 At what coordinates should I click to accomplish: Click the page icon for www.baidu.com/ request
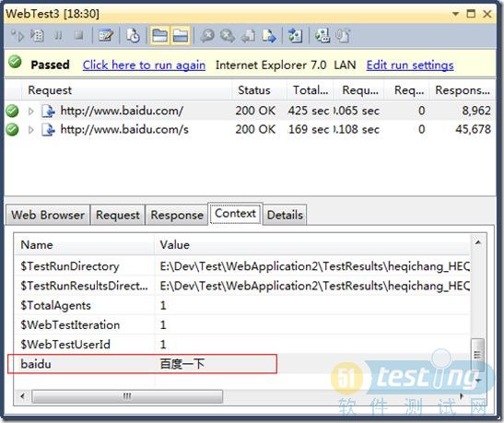[x=48, y=112]
